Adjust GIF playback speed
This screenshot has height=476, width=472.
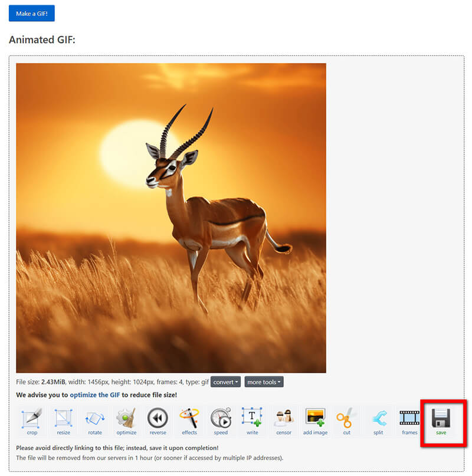(221, 422)
